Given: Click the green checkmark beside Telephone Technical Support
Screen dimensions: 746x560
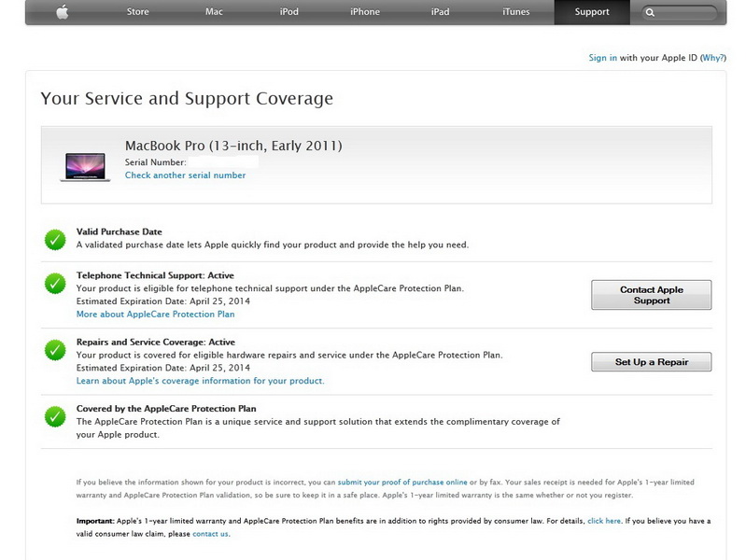Looking at the screenshot, I should 55,284.
